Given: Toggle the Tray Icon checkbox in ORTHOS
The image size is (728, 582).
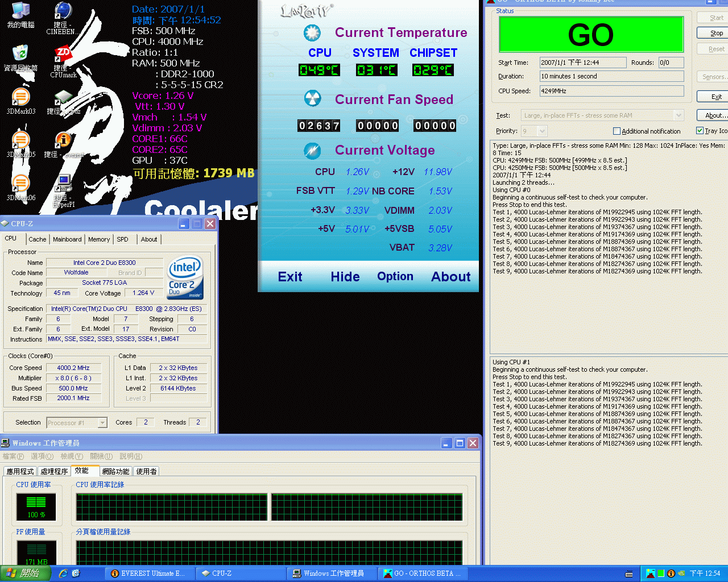Looking at the screenshot, I should tap(700, 131).
